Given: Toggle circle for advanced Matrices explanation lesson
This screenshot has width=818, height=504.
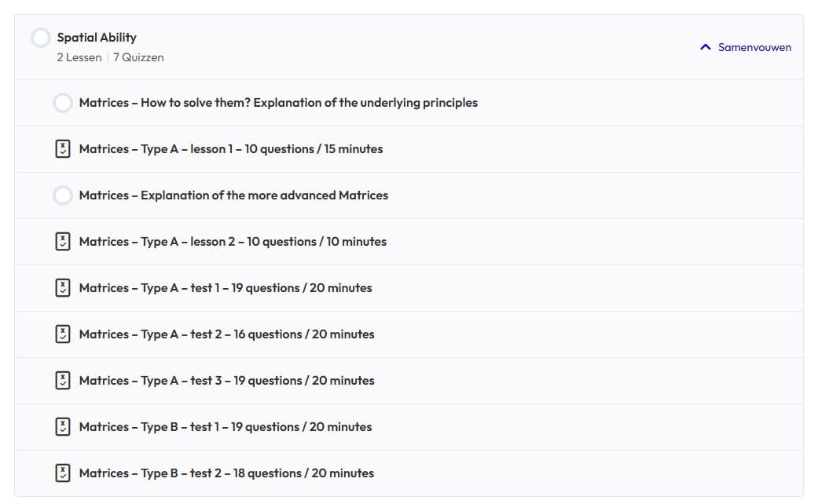Looking at the screenshot, I should click(63, 195).
